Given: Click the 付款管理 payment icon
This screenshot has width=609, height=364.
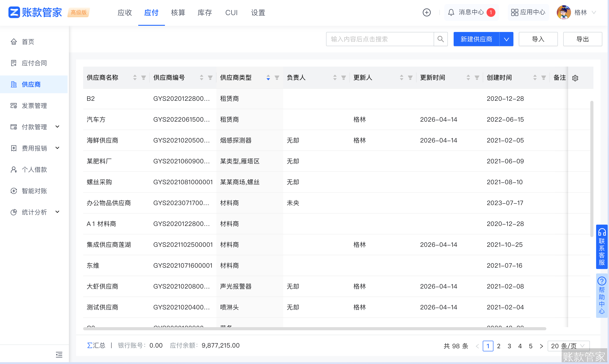Looking at the screenshot, I should pyautogui.click(x=14, y=127).
